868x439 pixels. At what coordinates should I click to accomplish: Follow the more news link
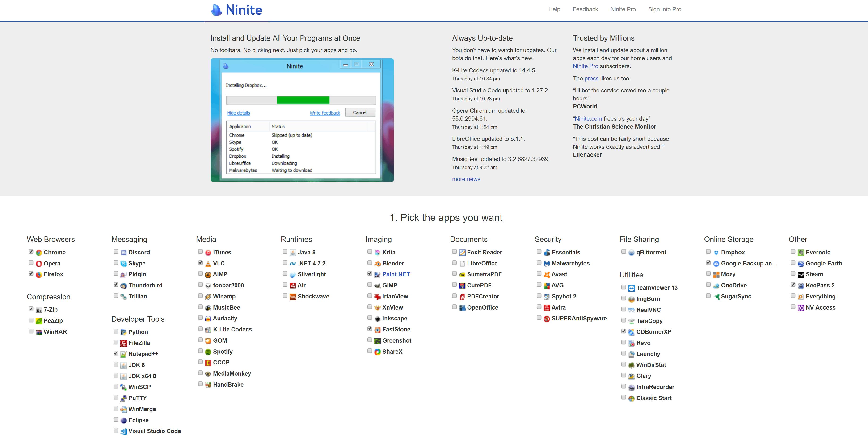pos(466,179)
